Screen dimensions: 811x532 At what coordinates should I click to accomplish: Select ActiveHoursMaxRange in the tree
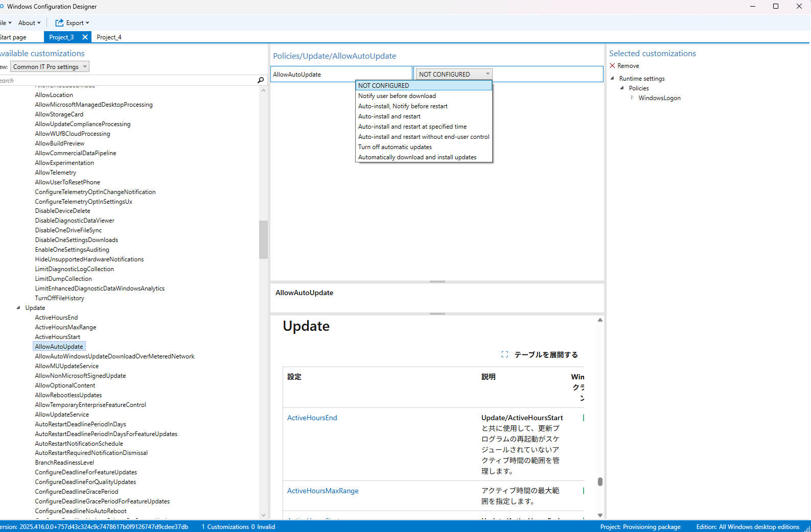tap(65, 327)
